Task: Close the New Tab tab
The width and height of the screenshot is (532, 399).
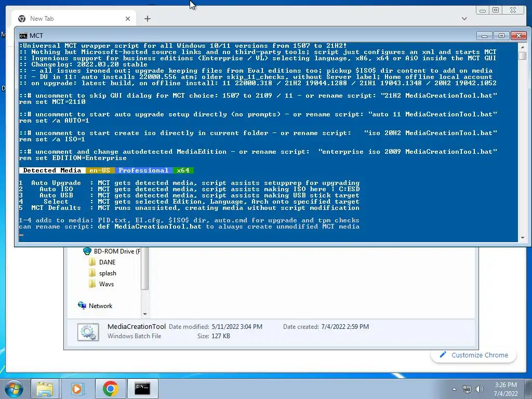Action: pyautogui.click(x=128, y=19)
